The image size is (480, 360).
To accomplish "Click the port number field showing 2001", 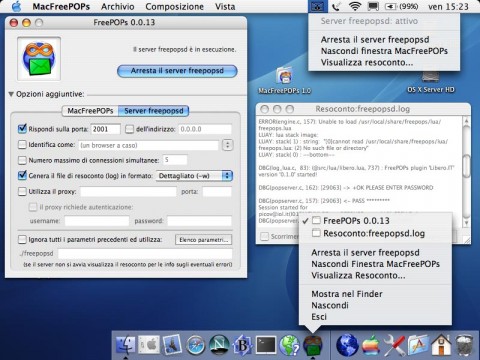I will click(105, 129).
